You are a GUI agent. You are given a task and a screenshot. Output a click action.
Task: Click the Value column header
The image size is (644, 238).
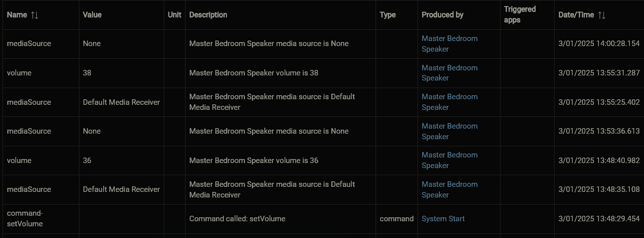point(92,15)
